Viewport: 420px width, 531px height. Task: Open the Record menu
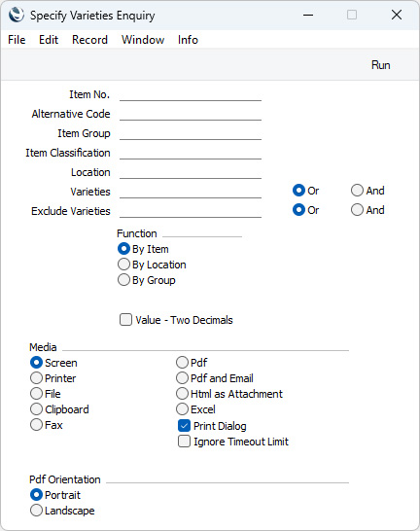(x=89, y=40)
